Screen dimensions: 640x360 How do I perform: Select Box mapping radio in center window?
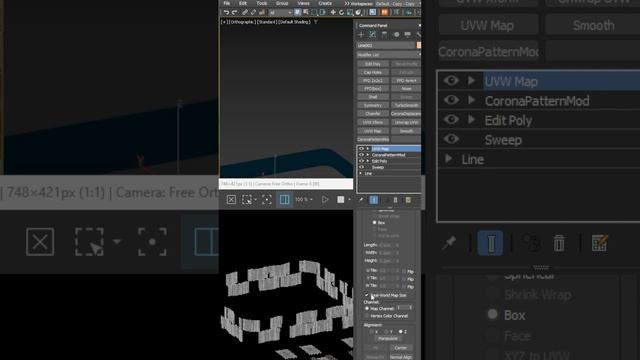[374, 222]
